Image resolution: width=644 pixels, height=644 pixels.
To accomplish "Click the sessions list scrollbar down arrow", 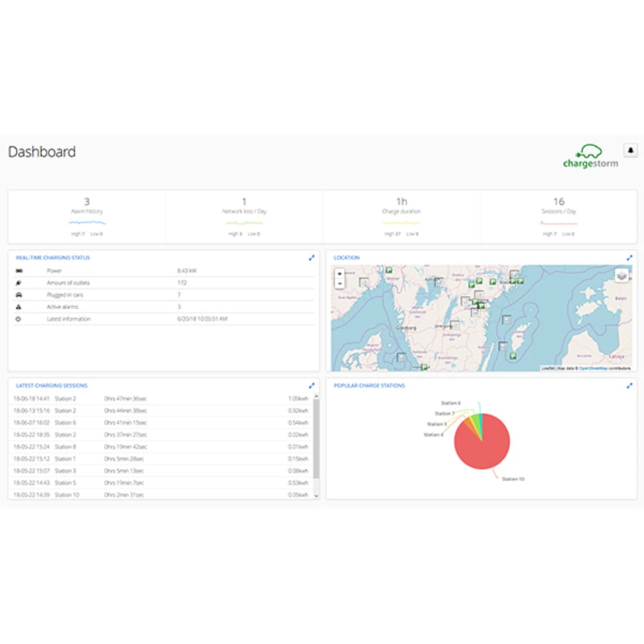I will pyautogui.click(x=316, y=496).
